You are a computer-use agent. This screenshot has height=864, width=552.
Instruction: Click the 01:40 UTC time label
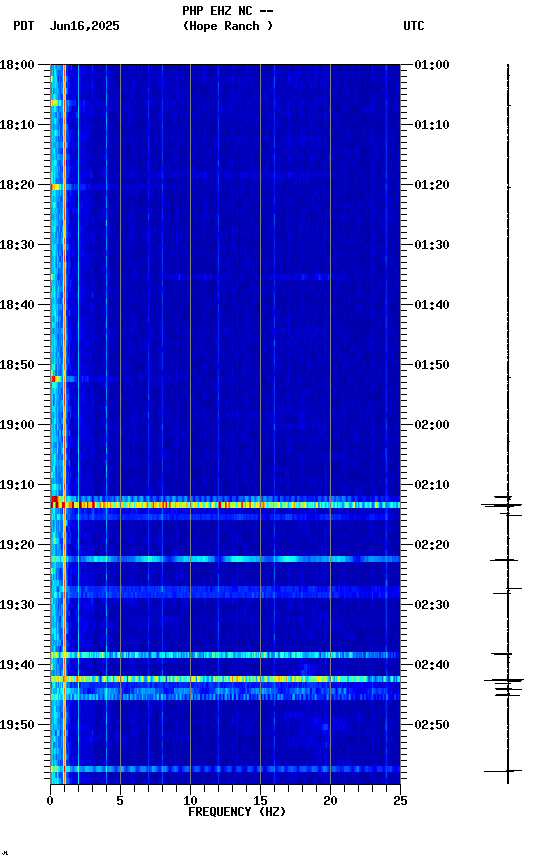click(432, 305)
